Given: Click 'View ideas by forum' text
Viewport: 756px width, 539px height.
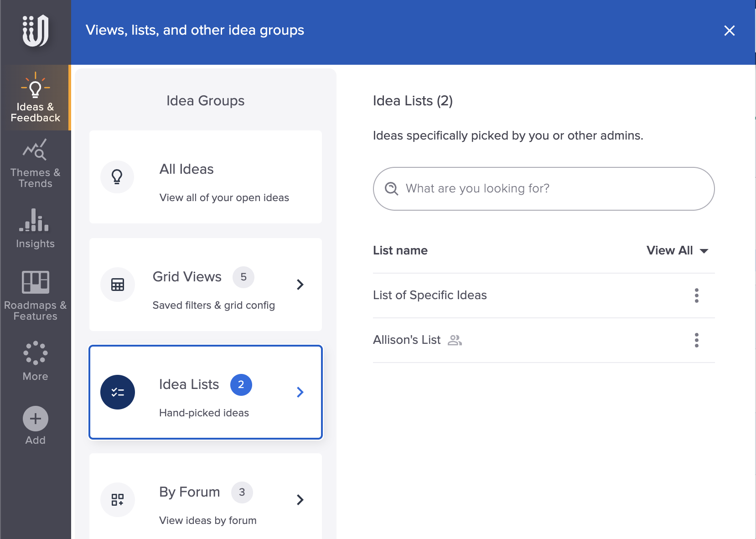Looking at the screenshot, I should click(x=207, y=521).
